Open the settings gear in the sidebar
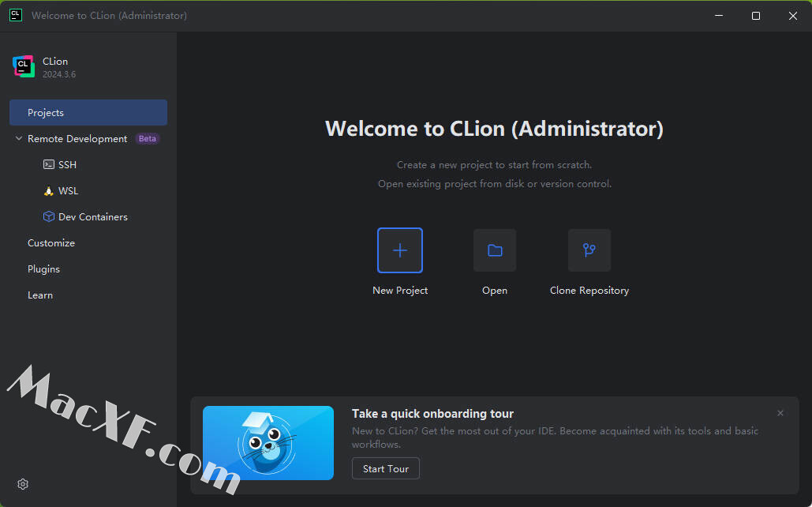The height and width of the screenshot is (507, 812). pos(23,484)
